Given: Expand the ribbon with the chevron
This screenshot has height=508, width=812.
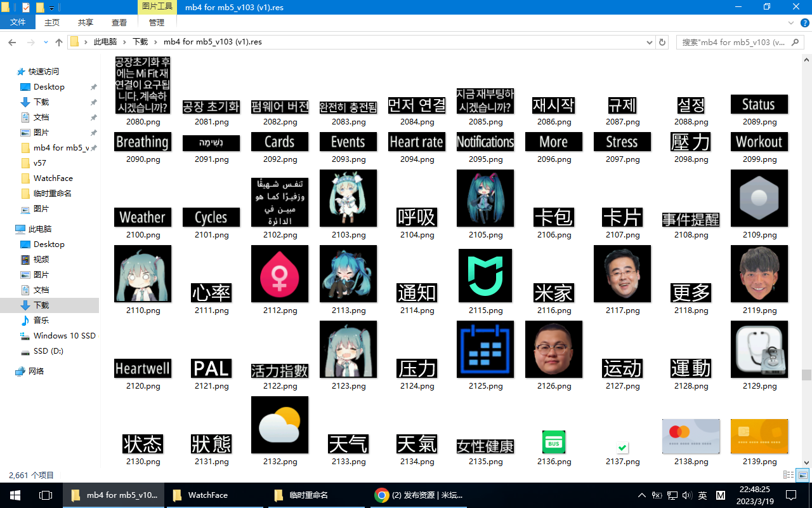Looking at the screenshot, I should click(791, 22).
